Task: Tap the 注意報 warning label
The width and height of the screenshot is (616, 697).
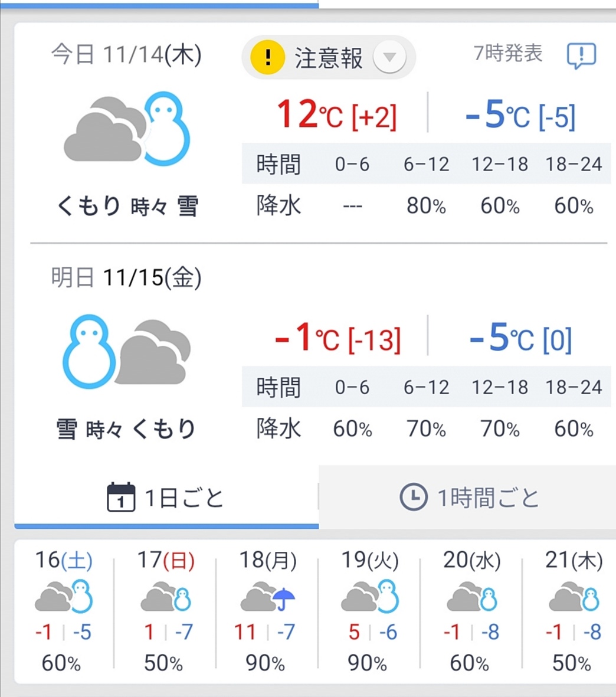Action: pos(329,58)
